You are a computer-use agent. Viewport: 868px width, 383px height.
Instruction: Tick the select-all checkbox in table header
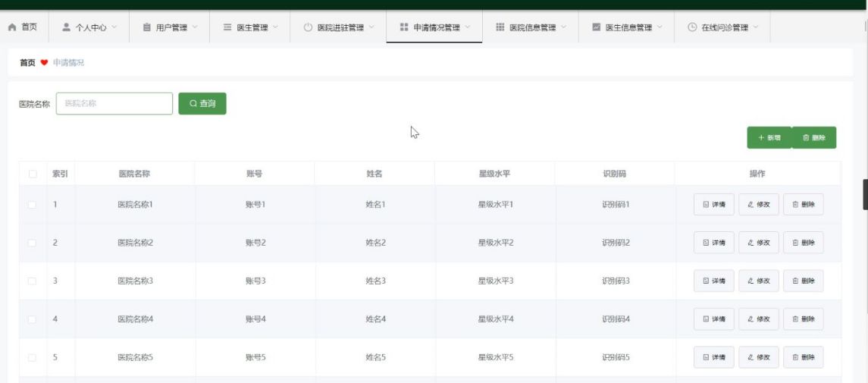(x=33, y=174)
